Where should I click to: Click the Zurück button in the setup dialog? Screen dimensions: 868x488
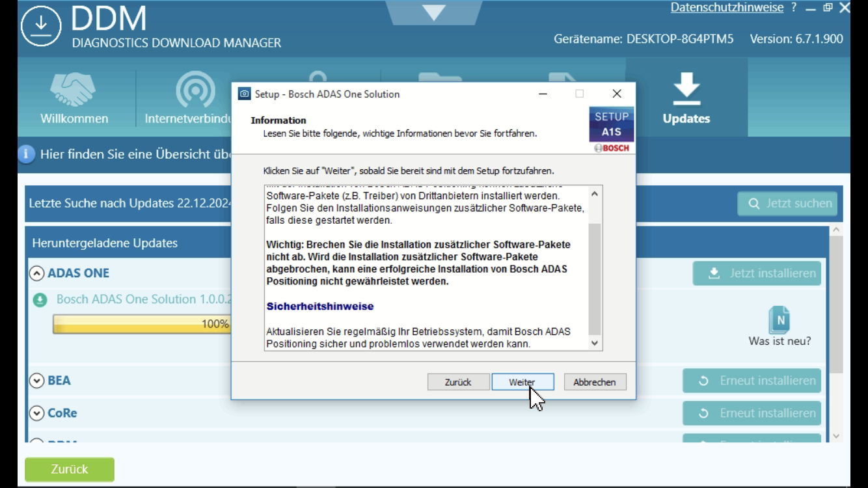[x=458, y=382]
